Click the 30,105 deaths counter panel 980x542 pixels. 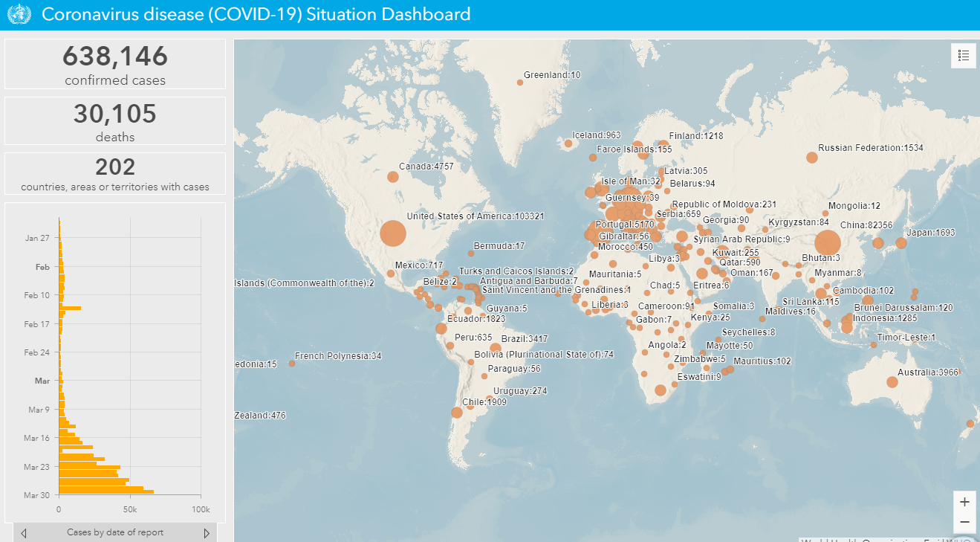pos(114,120)
